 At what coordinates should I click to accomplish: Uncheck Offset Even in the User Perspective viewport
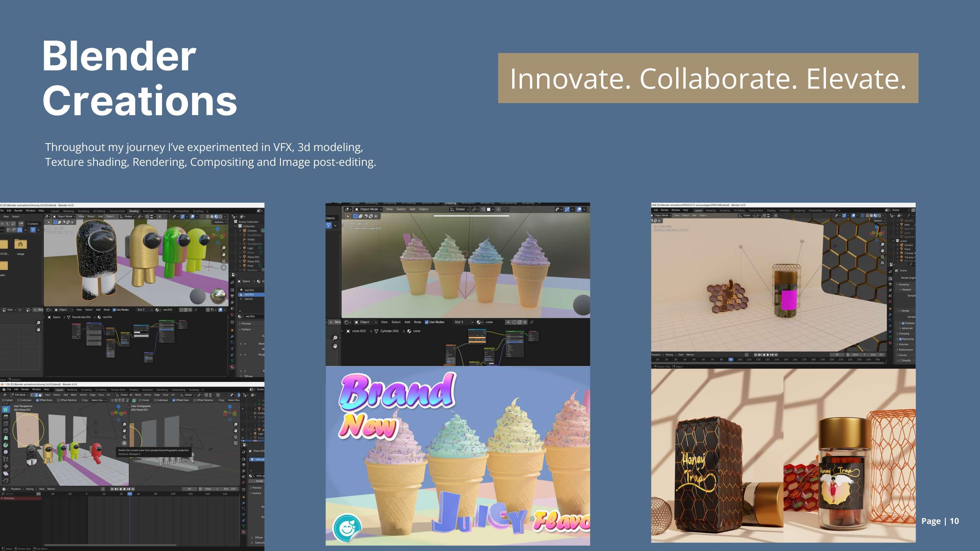click(x=37, y=400)
